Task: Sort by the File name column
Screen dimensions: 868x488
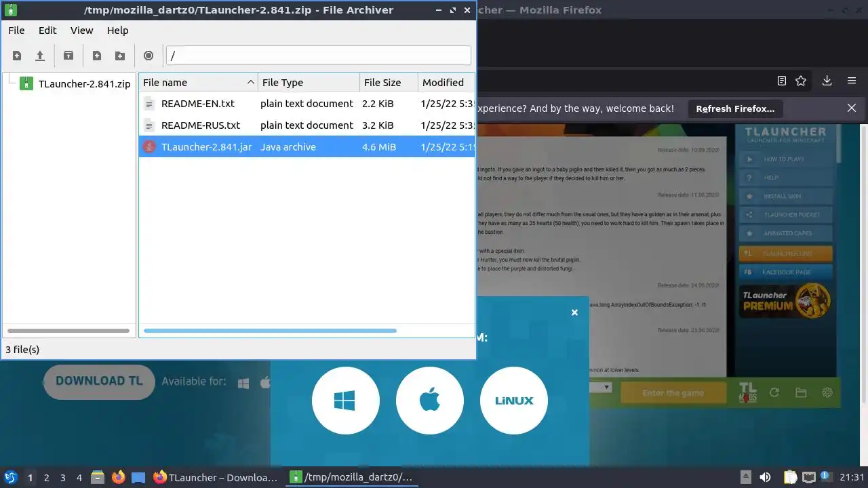Action: pyautogui.click(x=198, y=83)
